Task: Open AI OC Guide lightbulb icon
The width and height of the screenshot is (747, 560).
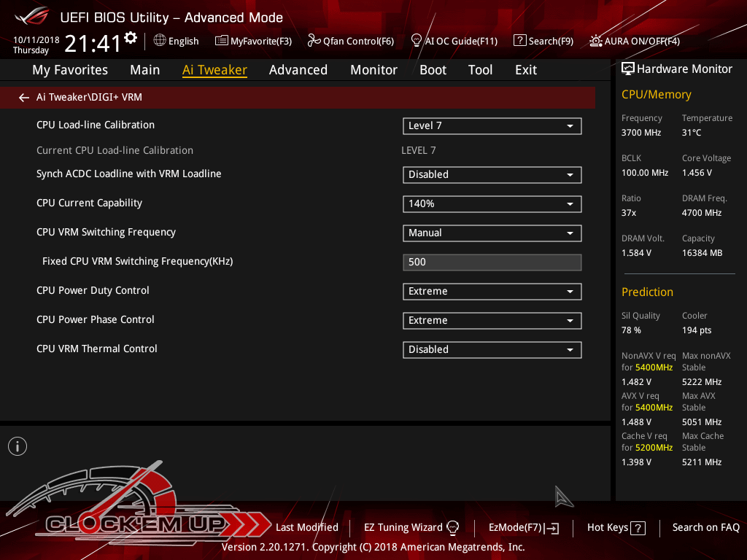Action: click(x=417, y=41)
